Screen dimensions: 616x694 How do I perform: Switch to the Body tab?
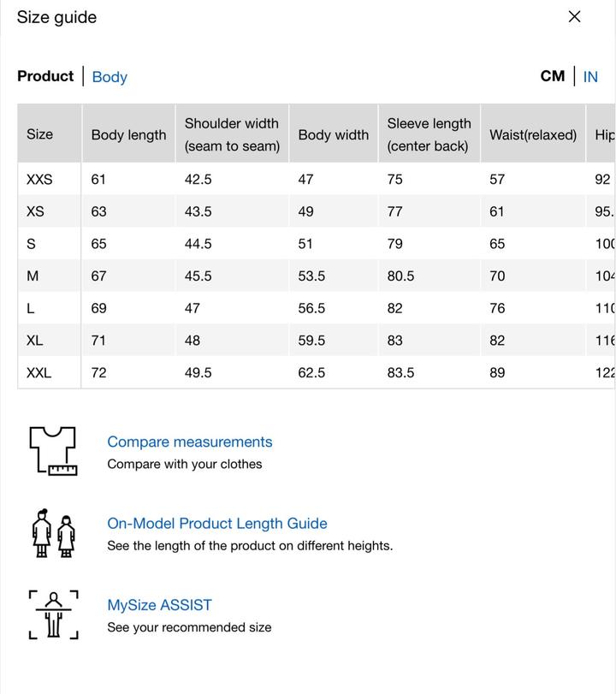click(110, 77)
